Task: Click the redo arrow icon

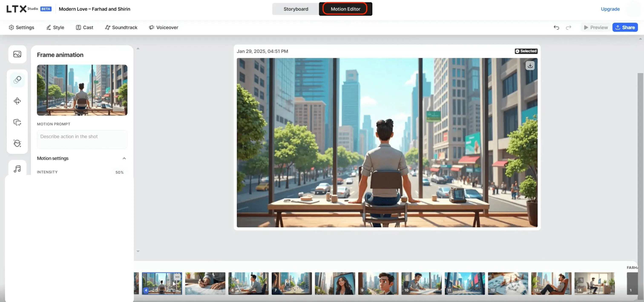Action: 568,27
